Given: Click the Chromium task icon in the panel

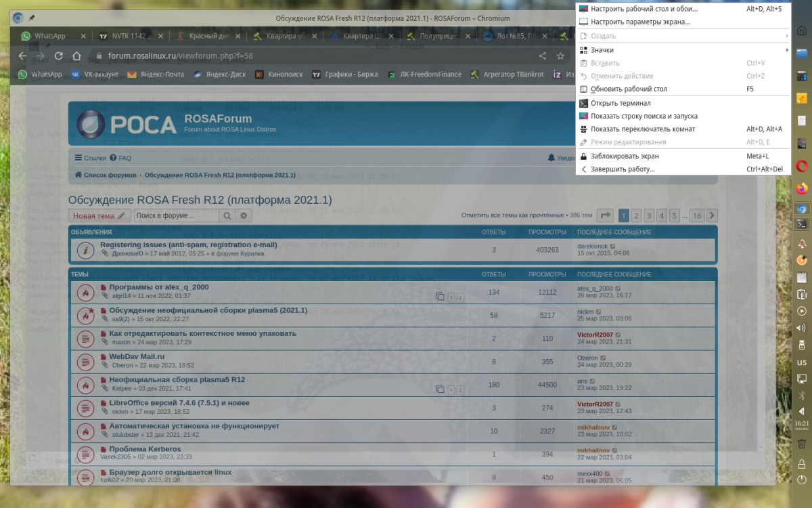Looking at the screenshot, I should point(802,209).
